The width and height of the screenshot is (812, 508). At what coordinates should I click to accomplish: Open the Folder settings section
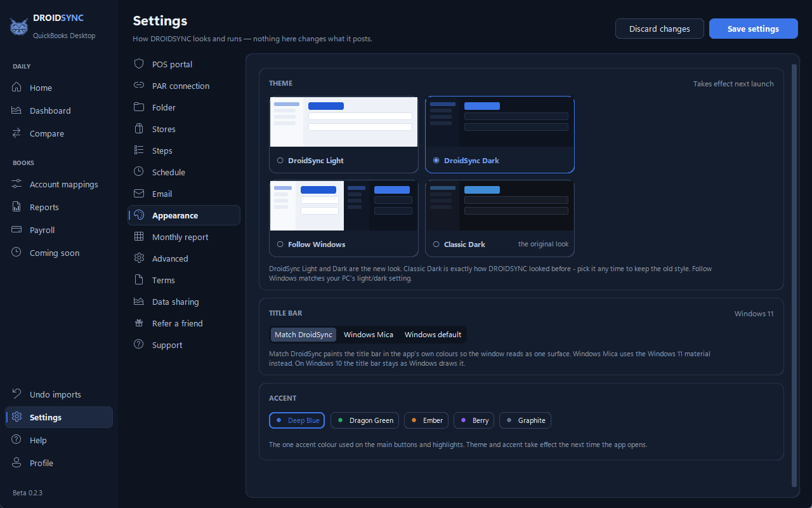(184, 107)
